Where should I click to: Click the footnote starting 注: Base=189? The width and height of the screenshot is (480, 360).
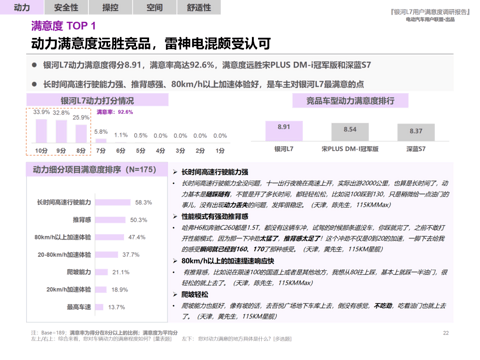pos(104,333)
